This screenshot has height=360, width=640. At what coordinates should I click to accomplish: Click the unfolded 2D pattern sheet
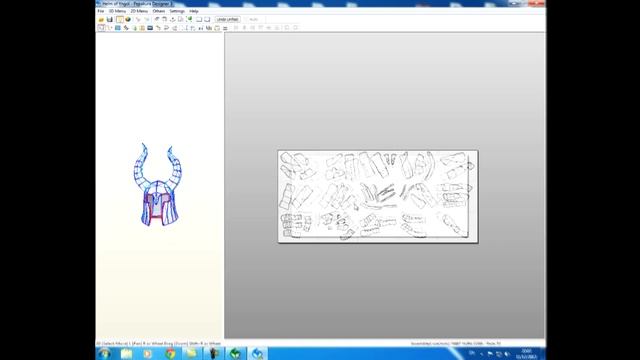[x=378, y=196]
